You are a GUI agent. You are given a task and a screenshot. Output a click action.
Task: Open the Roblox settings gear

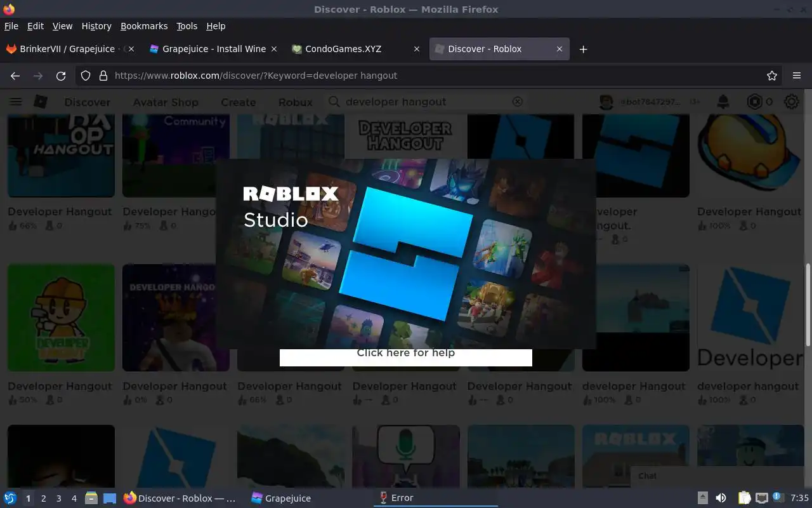(791, 102)
